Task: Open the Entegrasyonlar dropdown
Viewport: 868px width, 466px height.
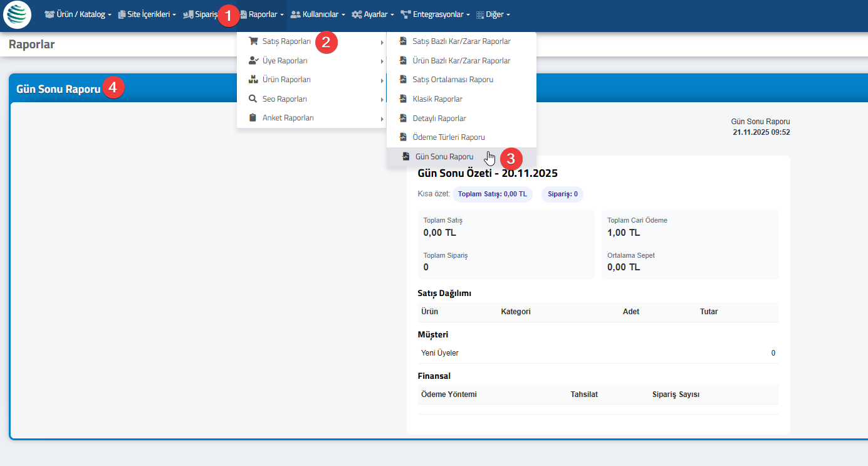Action: click(x=436, y=14)
